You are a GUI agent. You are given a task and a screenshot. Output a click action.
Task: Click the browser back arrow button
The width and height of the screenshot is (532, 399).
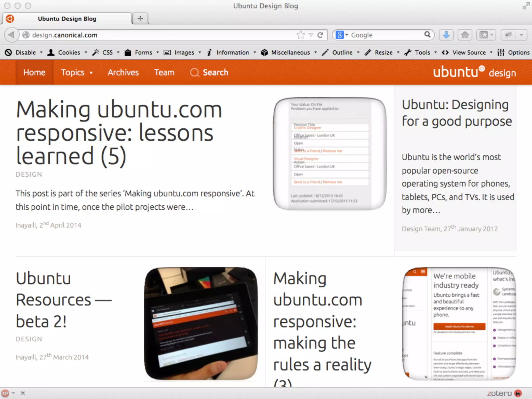click(x=11, y=35)
